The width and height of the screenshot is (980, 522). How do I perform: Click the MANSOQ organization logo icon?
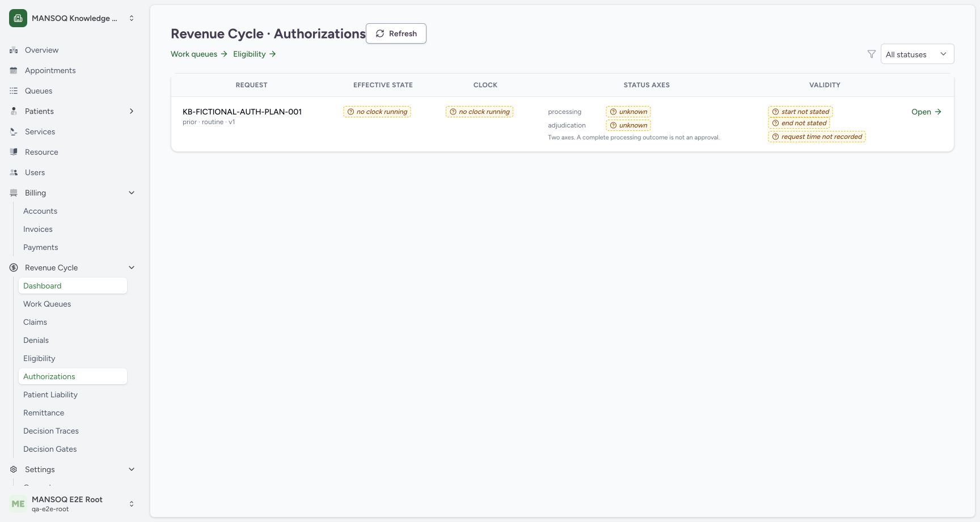18,18
